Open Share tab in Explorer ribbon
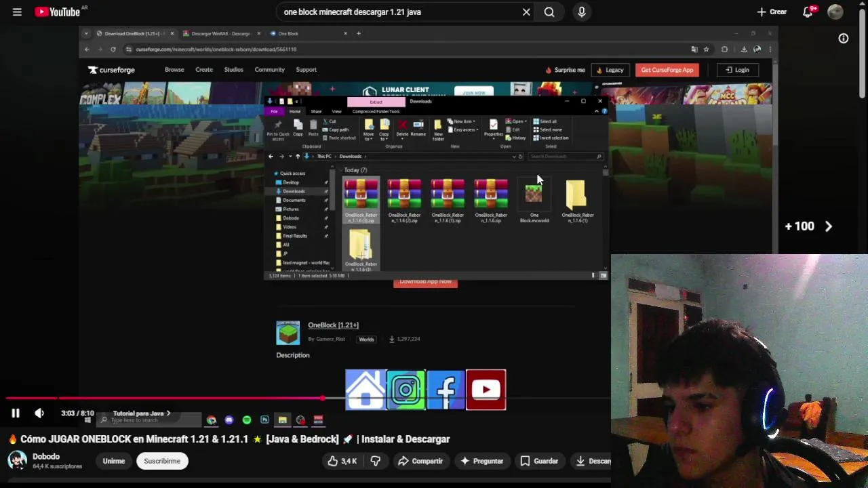 tap(316, 111)
